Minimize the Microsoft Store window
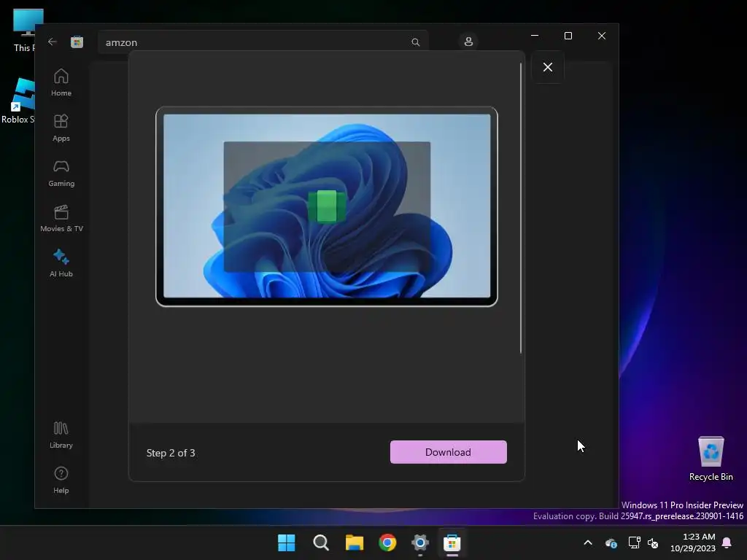Screen dimensions: 747x560 [535, 36]
